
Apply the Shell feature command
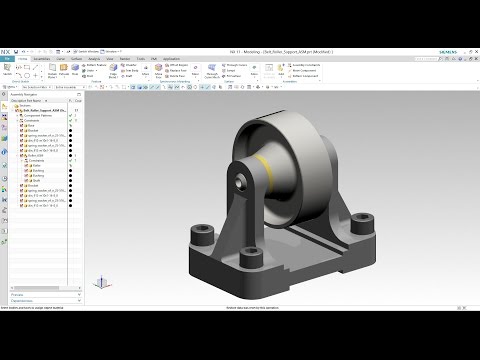pos(88,76)
